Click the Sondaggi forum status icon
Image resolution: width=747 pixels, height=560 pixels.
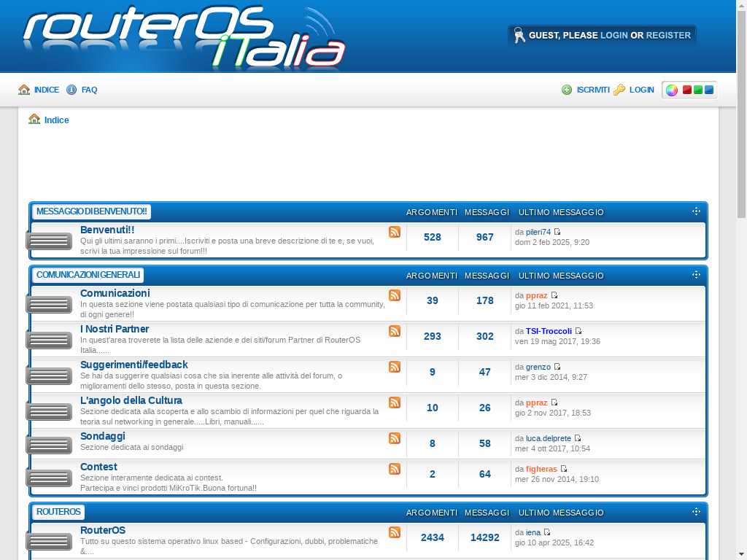click(x=49, y=446)
